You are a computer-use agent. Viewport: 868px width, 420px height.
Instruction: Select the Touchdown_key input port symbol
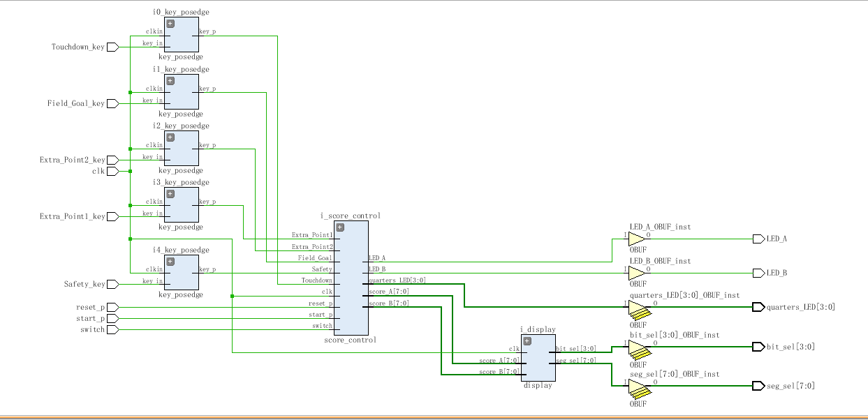point(112,47)
